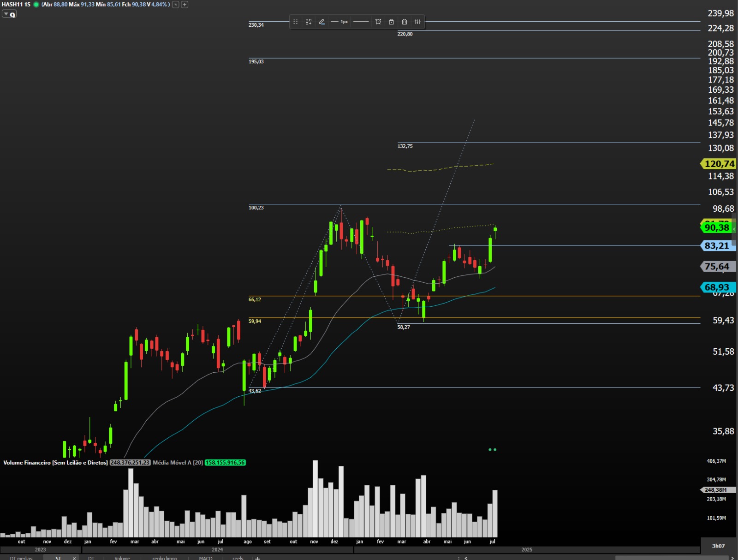The height and width of the screenshot is (560, 738).
Task: Open line settings sliders icon
Action: pos(417,22)
